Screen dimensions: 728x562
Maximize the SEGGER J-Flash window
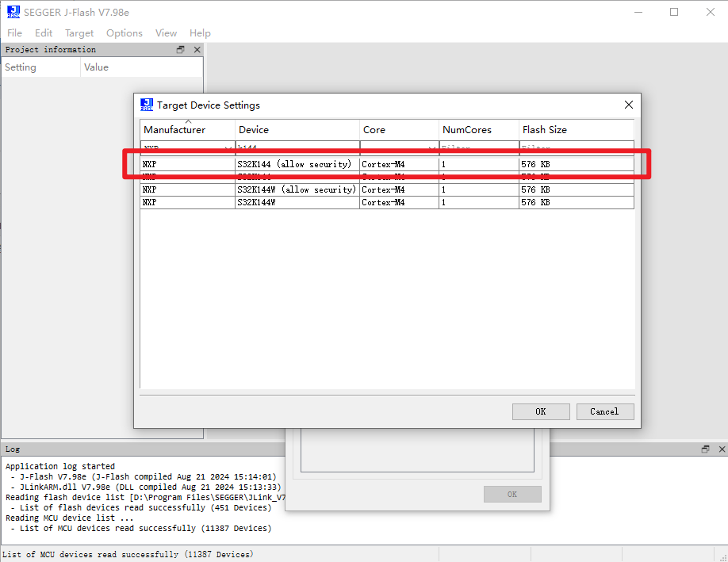click(674, 12)
